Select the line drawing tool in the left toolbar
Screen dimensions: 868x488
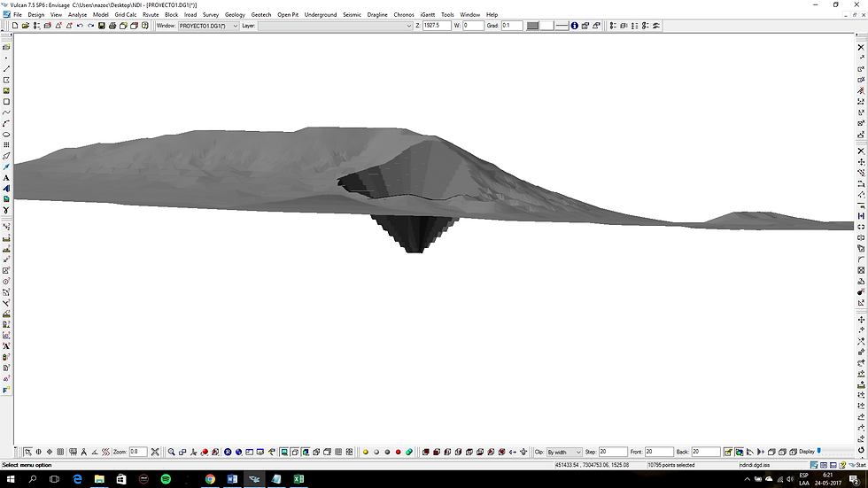tap(6, 69)
